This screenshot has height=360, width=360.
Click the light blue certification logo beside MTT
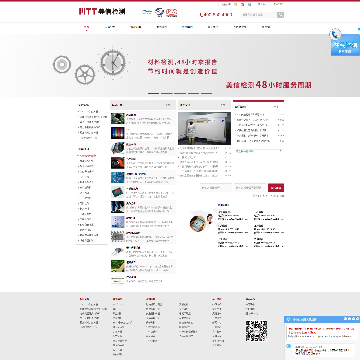(147, 12)
